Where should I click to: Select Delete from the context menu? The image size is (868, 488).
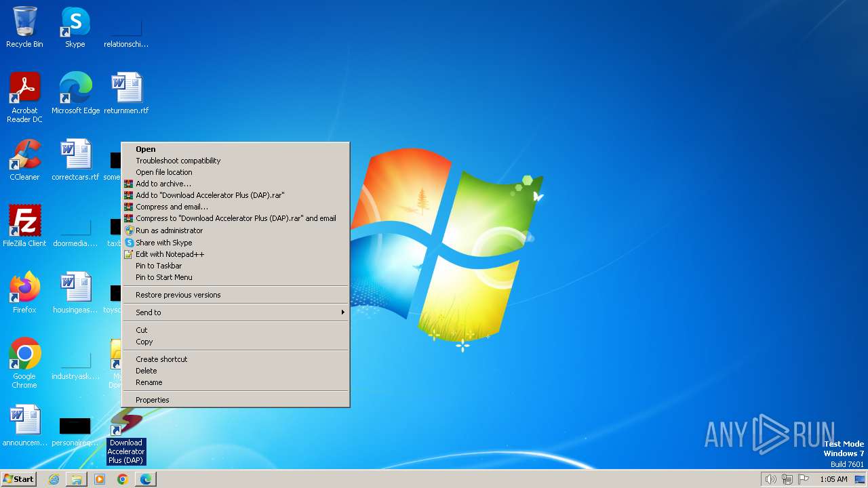(x=235, y=371)
